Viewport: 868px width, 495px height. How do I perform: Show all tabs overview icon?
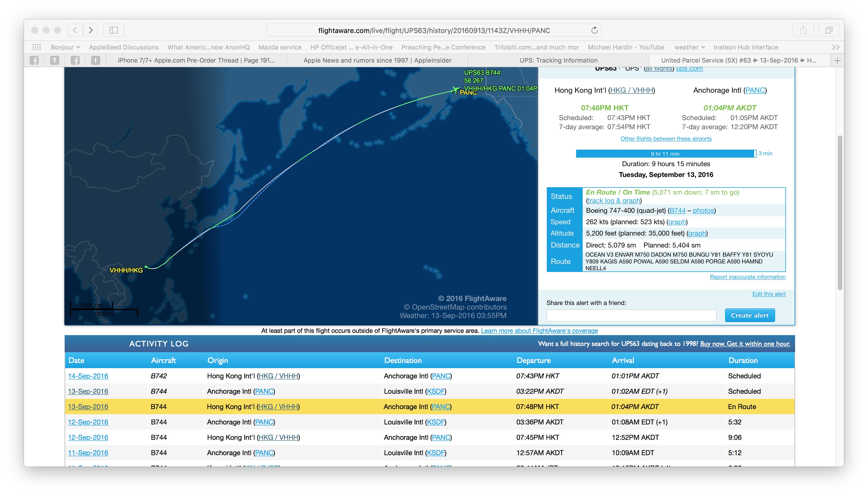click(828, 30)
